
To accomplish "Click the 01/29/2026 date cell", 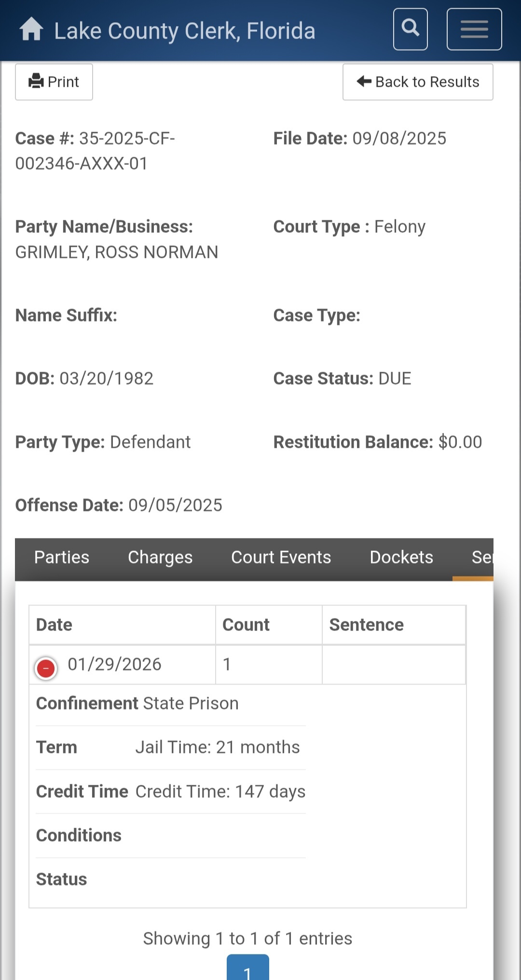I will point(114,664).
